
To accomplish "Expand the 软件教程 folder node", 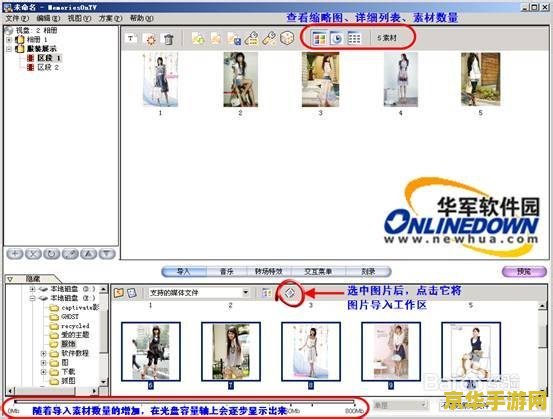I will 43,353.
